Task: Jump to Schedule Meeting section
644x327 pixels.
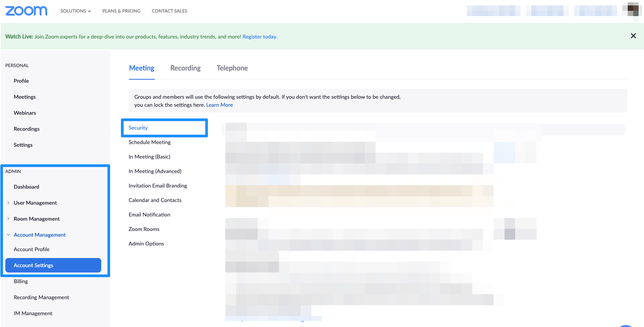Action: (x=150, y=142)
